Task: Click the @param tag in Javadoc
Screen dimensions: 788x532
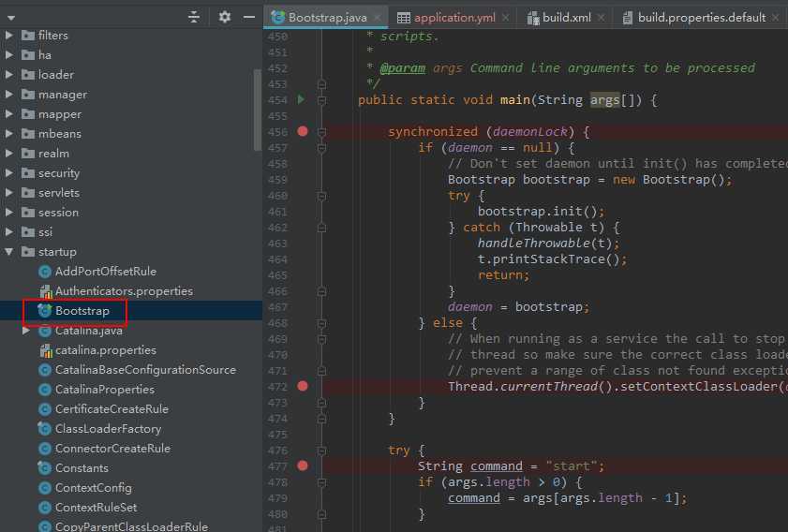Action: tap(403, 67)
